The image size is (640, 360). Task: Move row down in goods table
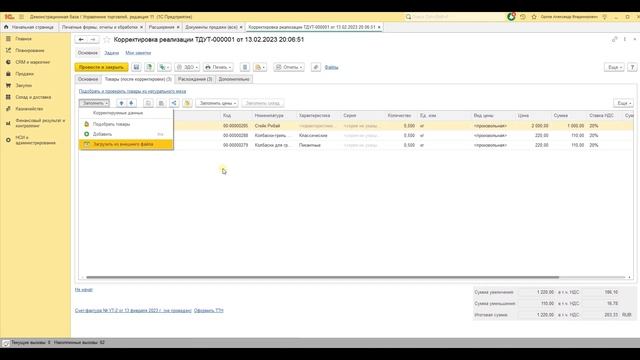131,103
